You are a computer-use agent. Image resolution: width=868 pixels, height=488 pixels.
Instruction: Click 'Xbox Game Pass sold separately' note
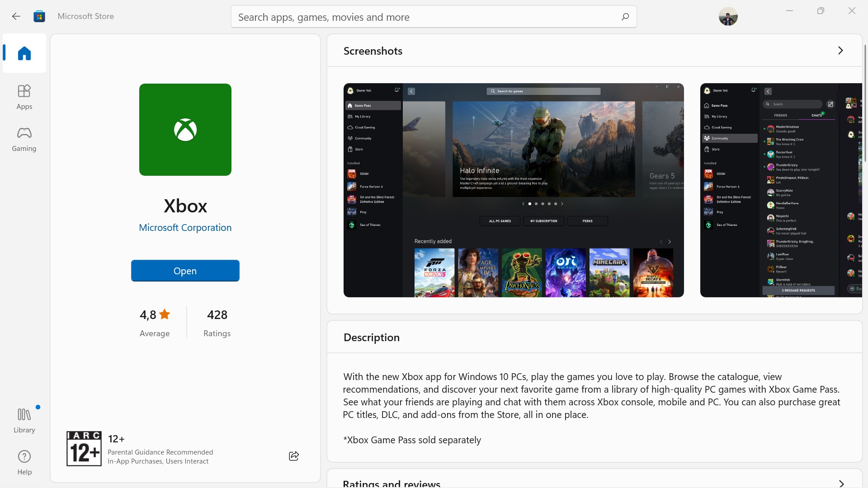[x=412, y=440]
